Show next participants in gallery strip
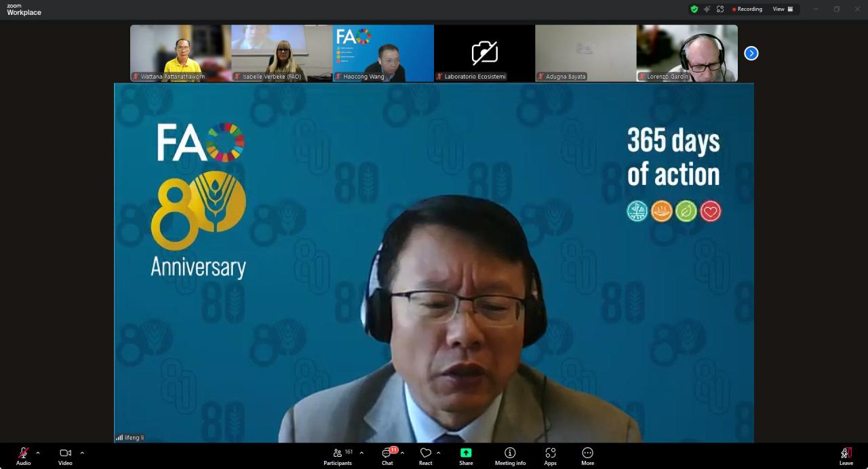Screen dimensions: 868x469 coord(751,53)
